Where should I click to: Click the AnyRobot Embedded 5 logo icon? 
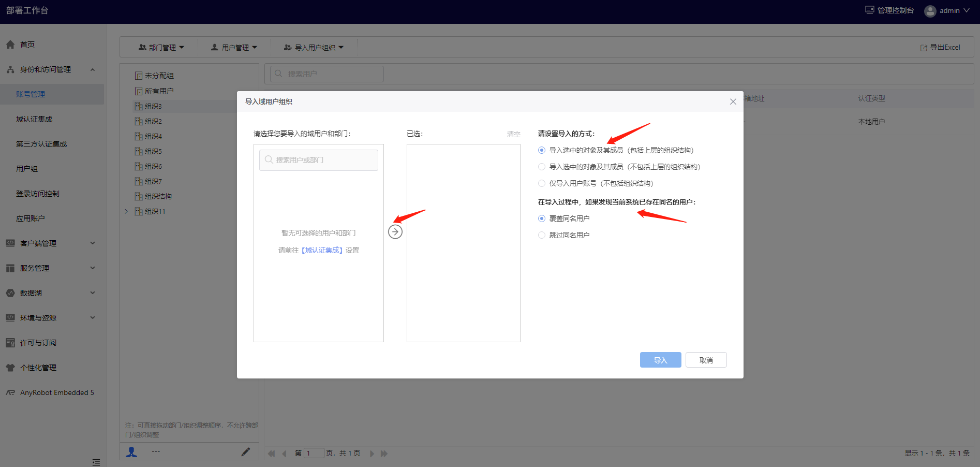click(10, 392)
